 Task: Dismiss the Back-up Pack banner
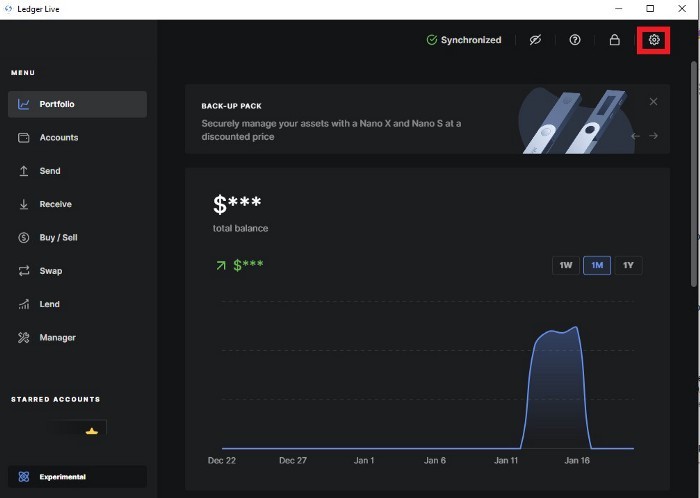click(x=653, y=102)
